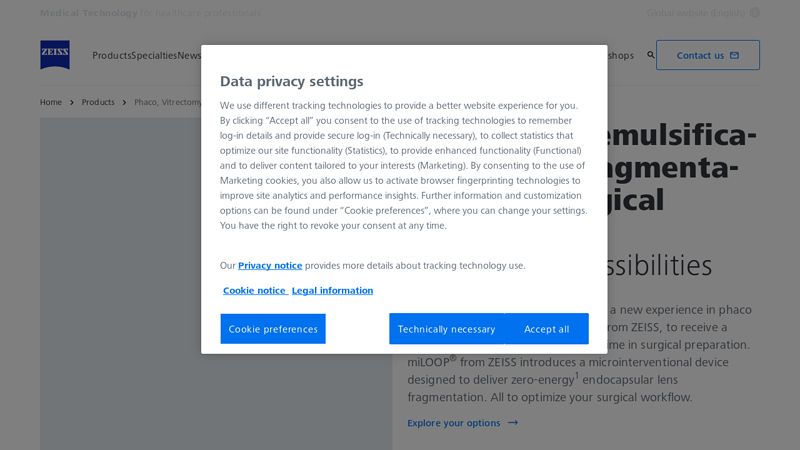This screenshot has width=800, height=450.
Task: Accept all cookies
Action: point(547,329)
